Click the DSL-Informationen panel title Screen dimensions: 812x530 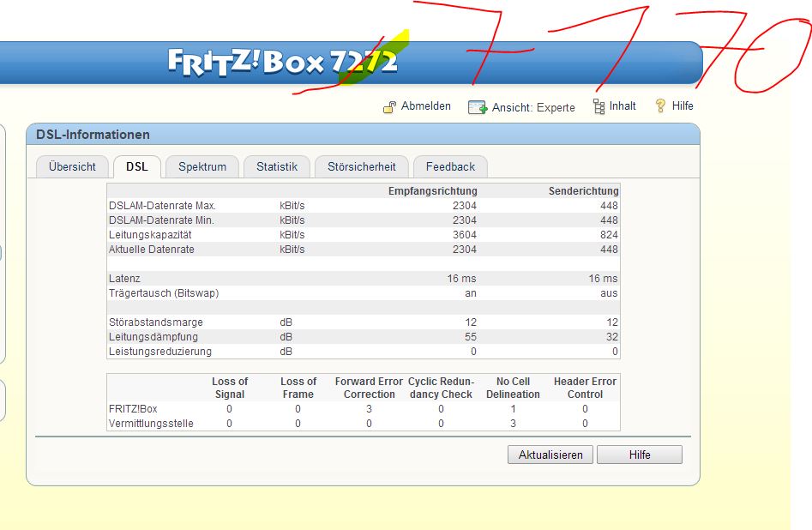[93, 135]
